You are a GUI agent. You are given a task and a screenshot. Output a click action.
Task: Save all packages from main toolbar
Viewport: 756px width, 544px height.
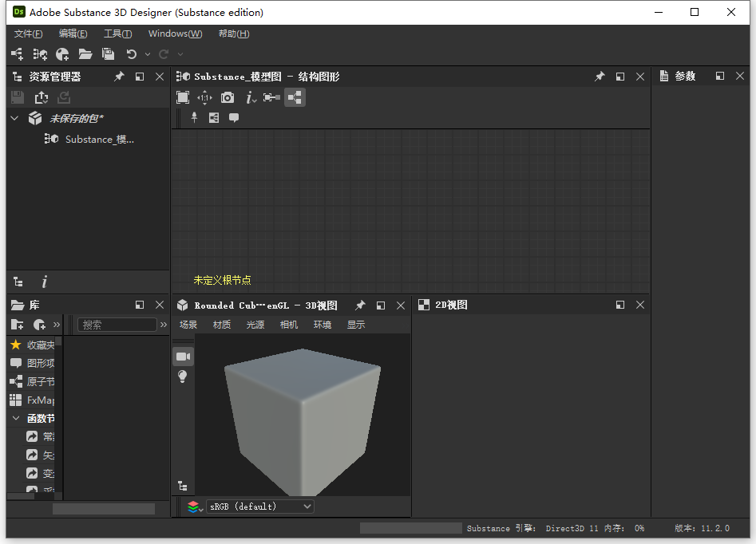pos(108,54)
